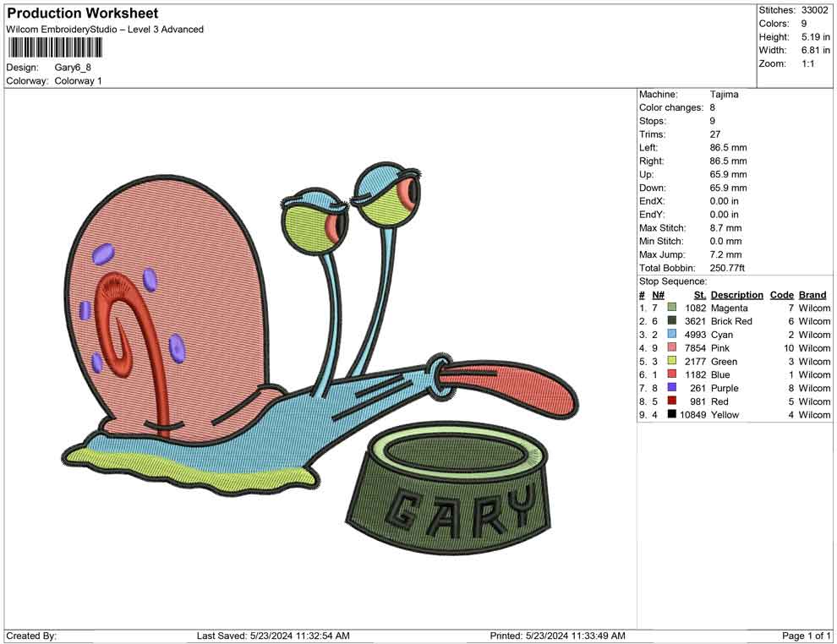
Task: Click the Gary snail embroidery design preview
Action: point(320,357)
